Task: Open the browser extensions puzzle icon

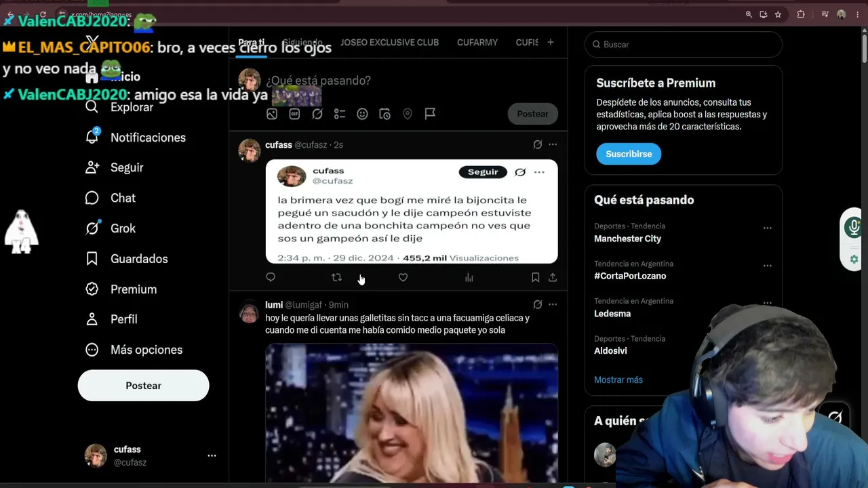Action: point(801,14)
